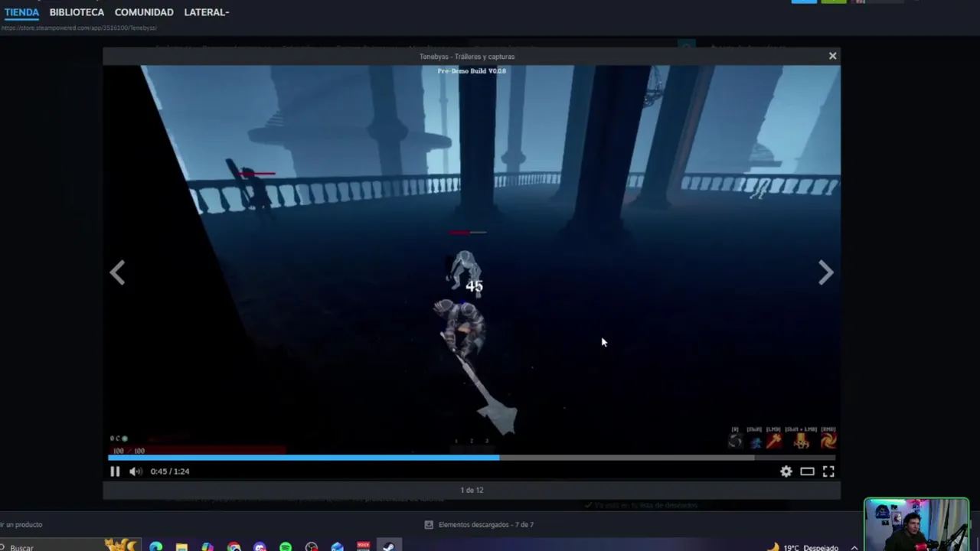
Task: Open the LATERAL- profile tab
Action: point(207,12)
